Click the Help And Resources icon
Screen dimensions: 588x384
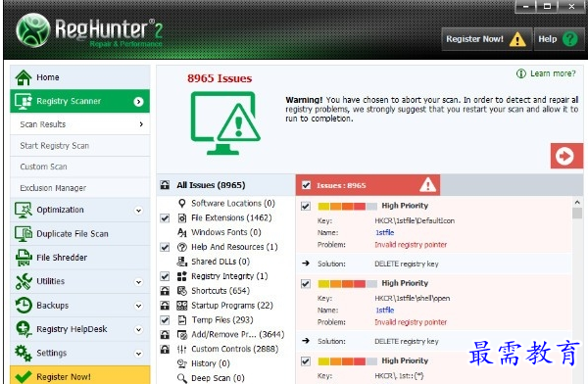(x=182, y=247)
